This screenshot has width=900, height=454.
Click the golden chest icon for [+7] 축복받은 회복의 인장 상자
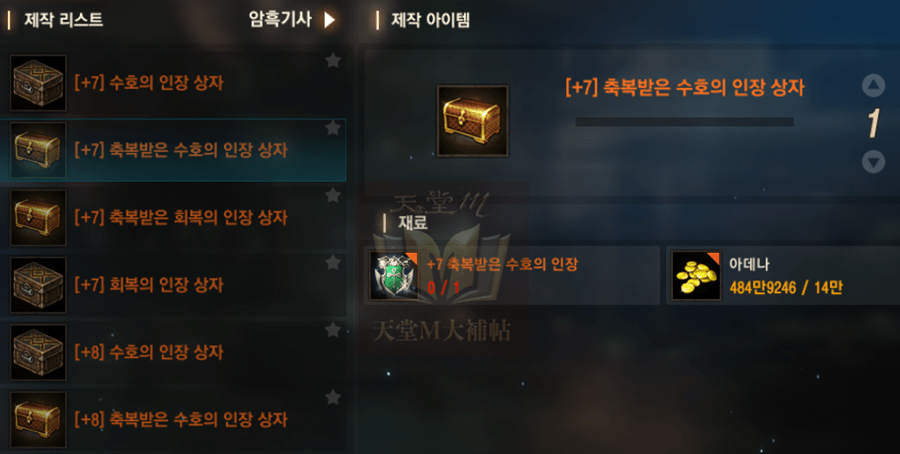click(x=38, y=218)
